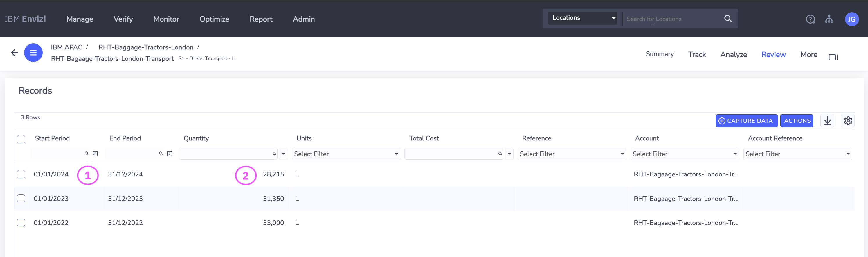Tick the 01/01/2023 record checkbox
This screenshot has width=868, height=257.
pyautogui.click(x=21, y=199)
